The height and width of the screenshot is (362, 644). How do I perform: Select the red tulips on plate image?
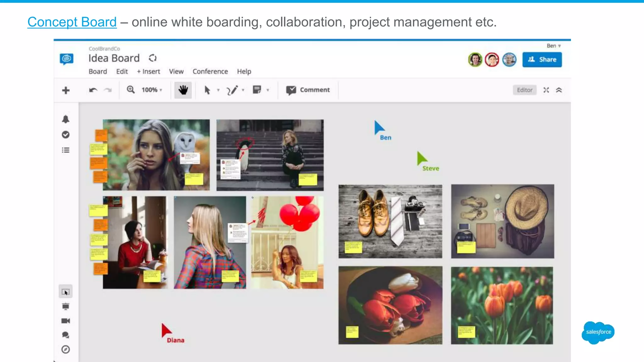[x=390, y=305]
